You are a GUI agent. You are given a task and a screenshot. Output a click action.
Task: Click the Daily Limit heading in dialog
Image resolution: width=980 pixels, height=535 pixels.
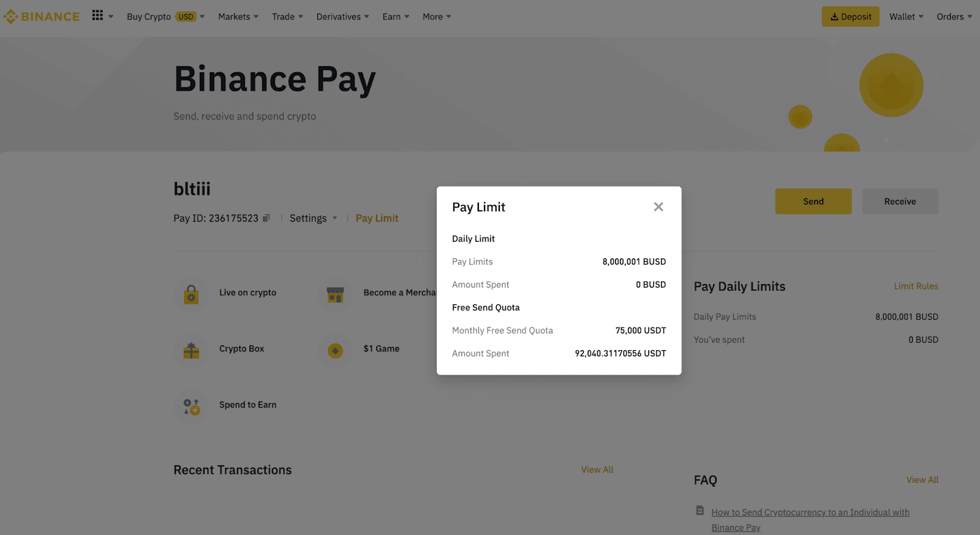tap(473, 239)
